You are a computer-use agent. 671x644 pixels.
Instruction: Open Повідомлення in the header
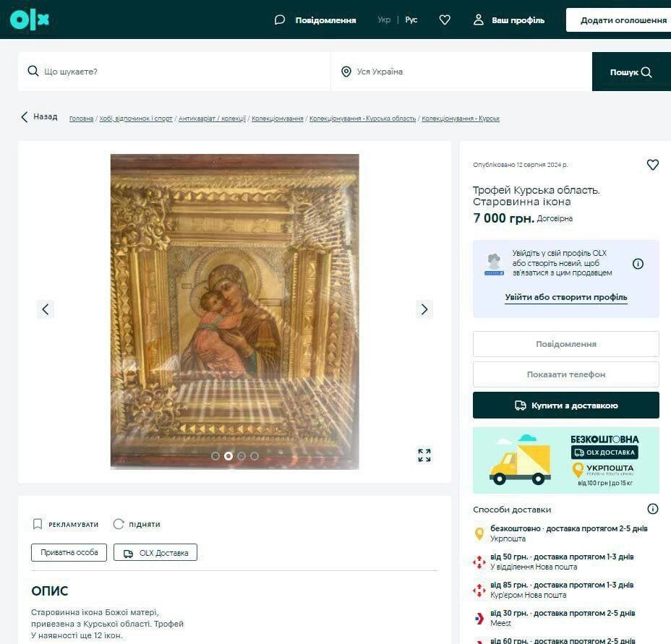[325, 20]
